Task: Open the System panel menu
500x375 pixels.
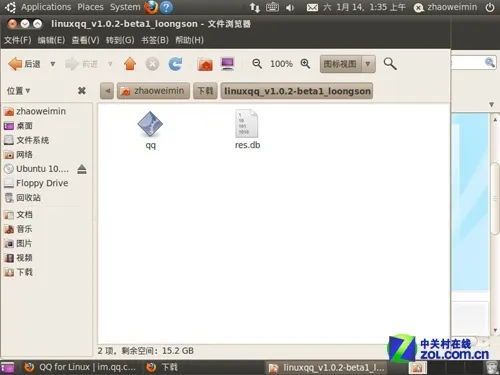Action: [x=125, y=7]
